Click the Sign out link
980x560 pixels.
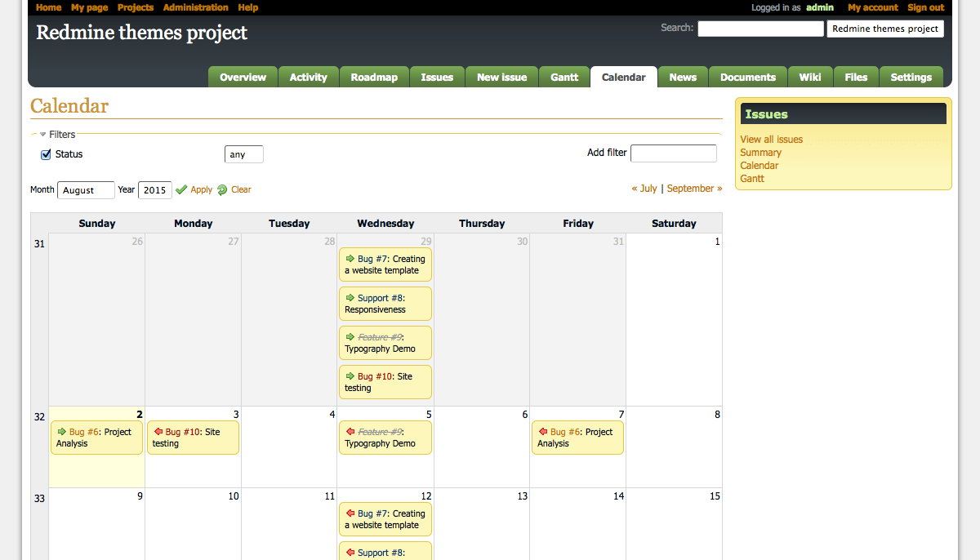click(x=926, y=7)
